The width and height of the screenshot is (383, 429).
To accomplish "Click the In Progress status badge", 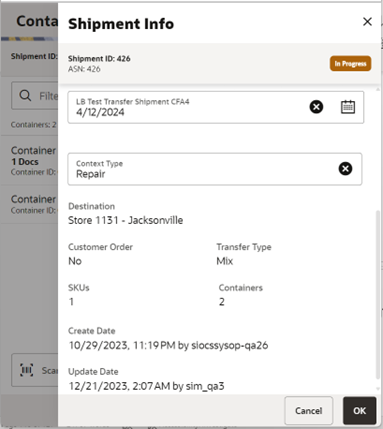I will [x=350, y=63].
